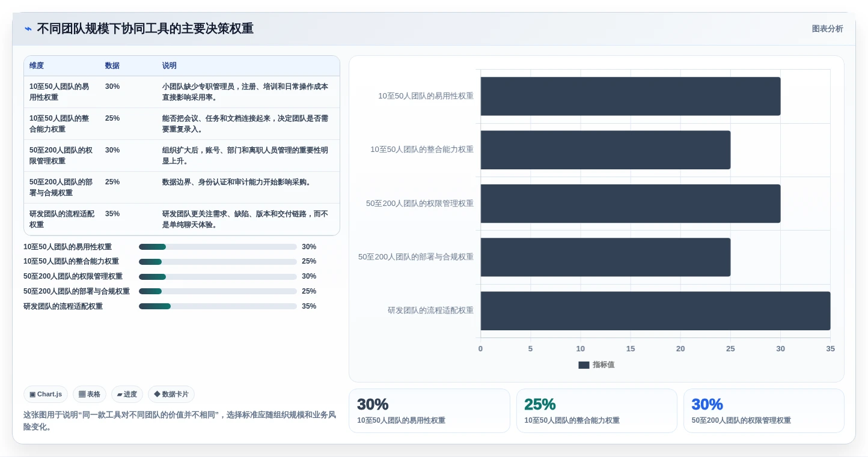Click progress bar for 研发团队的流程适配权重
Image resolution: width=868 pixels, height=457 pixels.
(218, 306)
